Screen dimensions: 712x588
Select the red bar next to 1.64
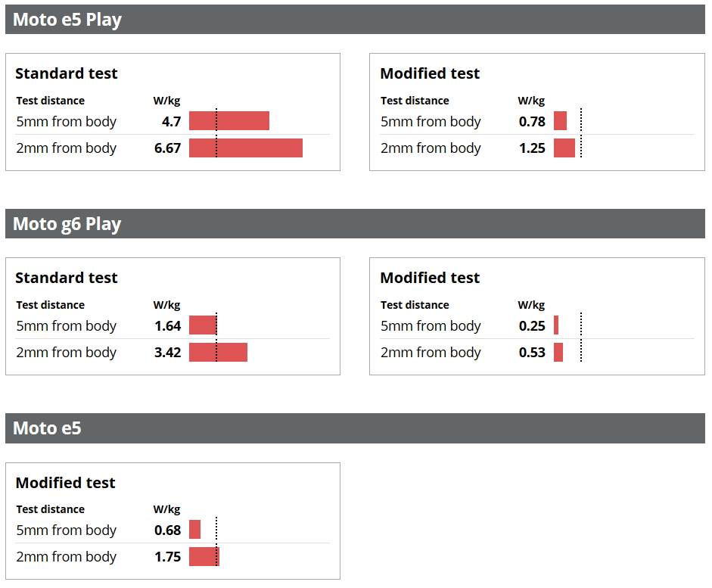(202, 325)
